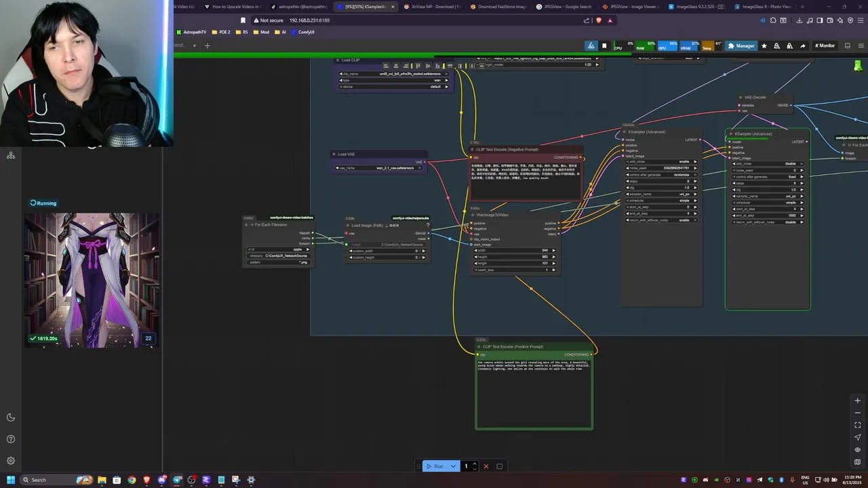The width and height of the screenshot is (868, 488).
Task: Toggle return_with_leftover_noise on left KSampler
Action: (660, 220)
